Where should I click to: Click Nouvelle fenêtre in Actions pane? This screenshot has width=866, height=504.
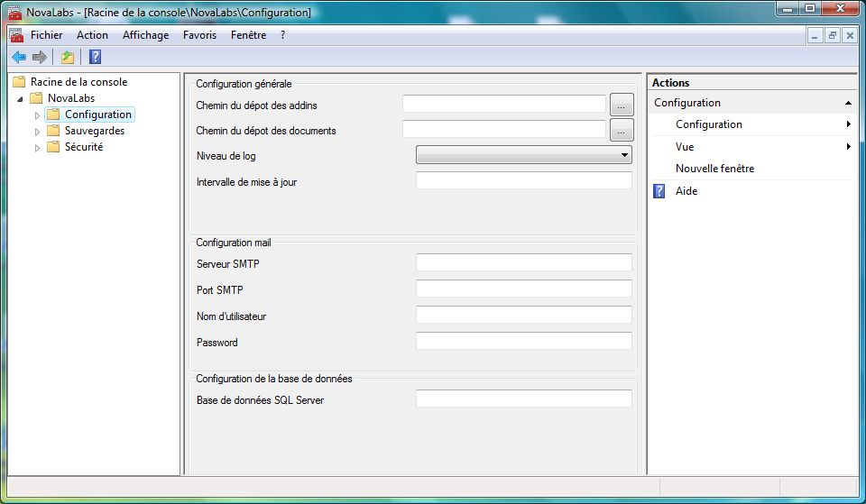tap(714, 169)
